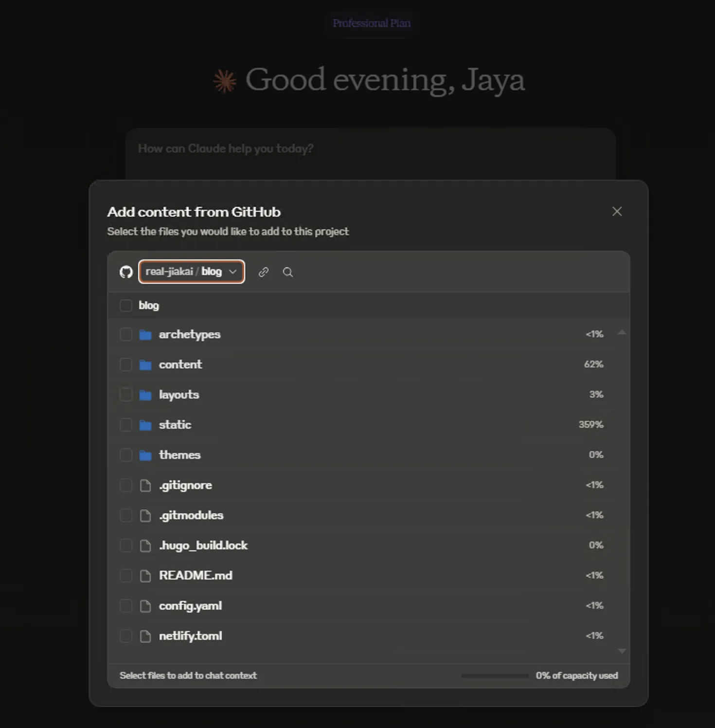Open the real-jiakai / blog repository dropdown
This screenshot has height=728, width=715.
[x=192, y=272]
